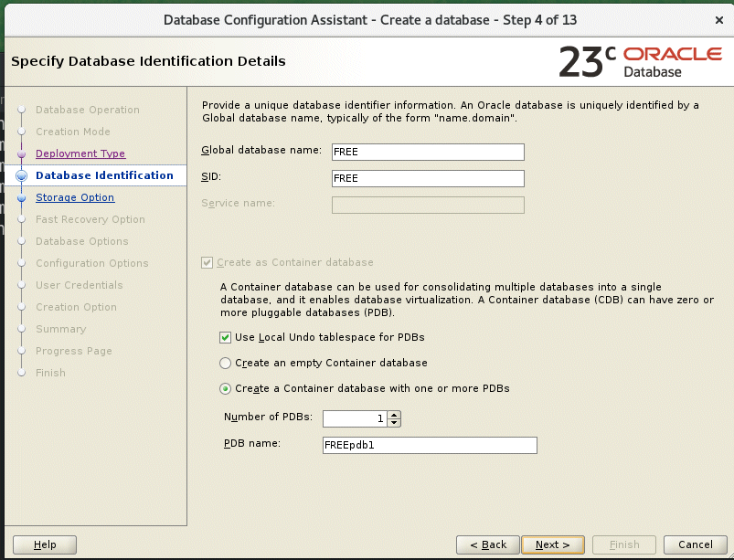Close the Database Configuration Assistant window
Screen dimensions: 734x560
[x=718, y=20]
